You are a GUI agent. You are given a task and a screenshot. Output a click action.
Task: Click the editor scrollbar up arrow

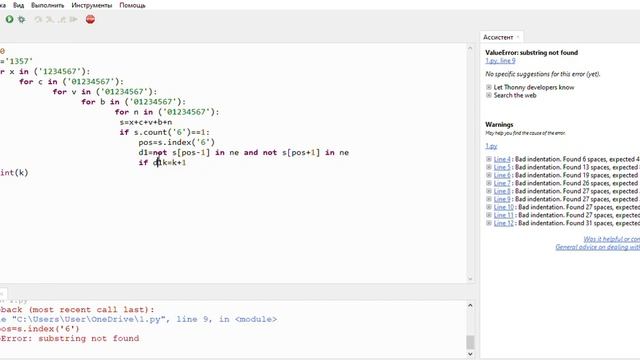[x=470, y=48]
